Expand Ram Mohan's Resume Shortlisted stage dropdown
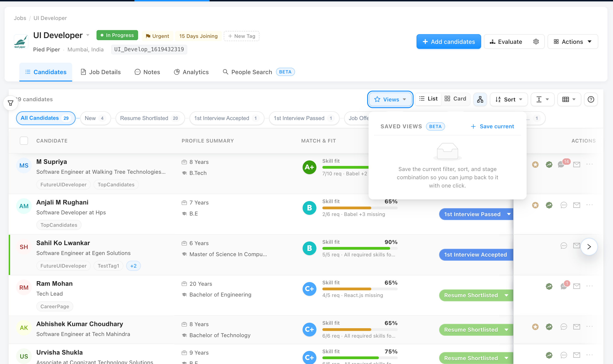613x364 pixels. click(x=506, y=295)
